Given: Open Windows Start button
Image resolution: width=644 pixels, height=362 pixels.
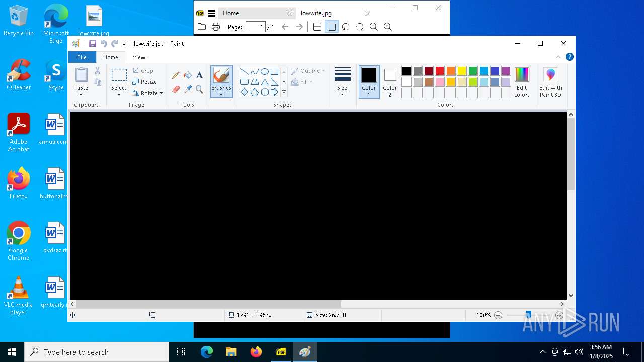Looking at the screenshot, I should tap(12, 352).
